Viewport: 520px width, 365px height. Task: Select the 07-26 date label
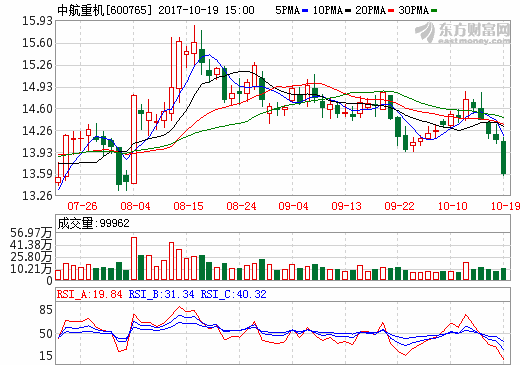pos(82,206)
